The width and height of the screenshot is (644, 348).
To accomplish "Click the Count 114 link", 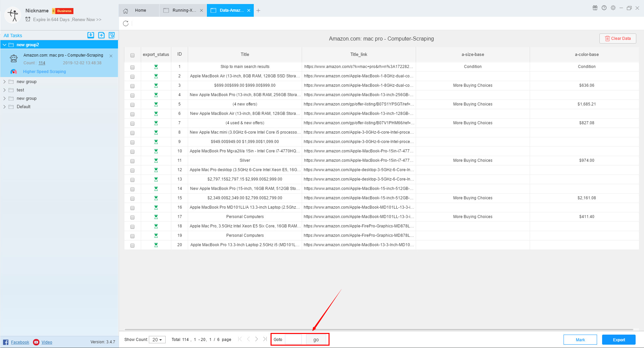I will pos(42,63).
